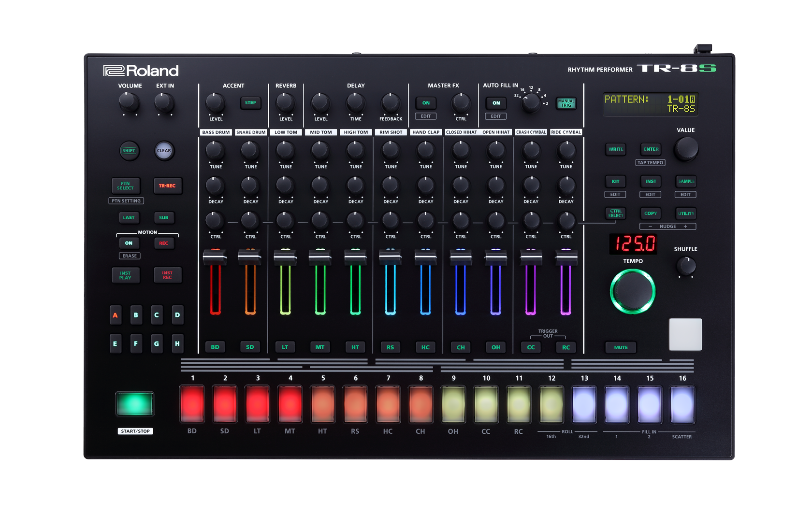
Task: Click the CTRL SELECT button
Action: [616, 214]
